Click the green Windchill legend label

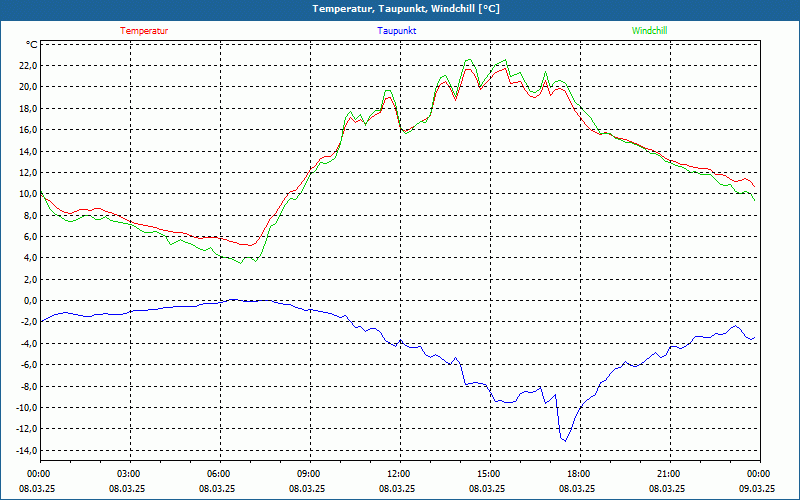[x=649, y=31]
